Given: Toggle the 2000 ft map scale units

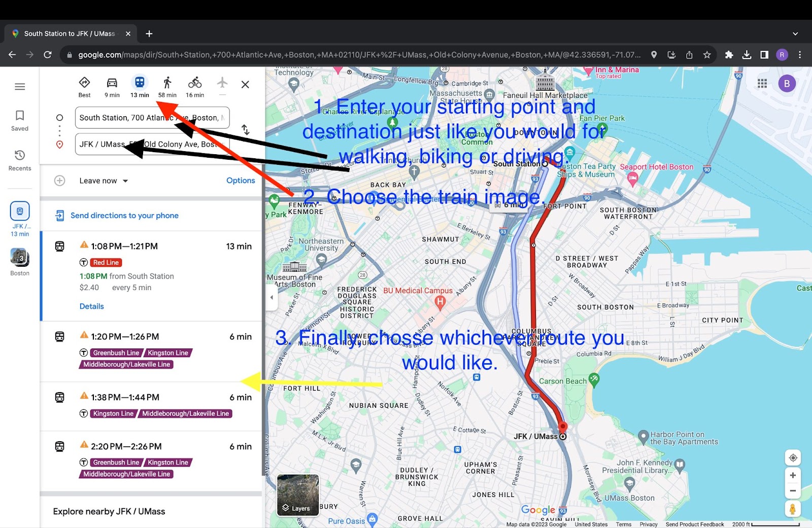Looking at the screenshot, I should [x=766, y=524].
